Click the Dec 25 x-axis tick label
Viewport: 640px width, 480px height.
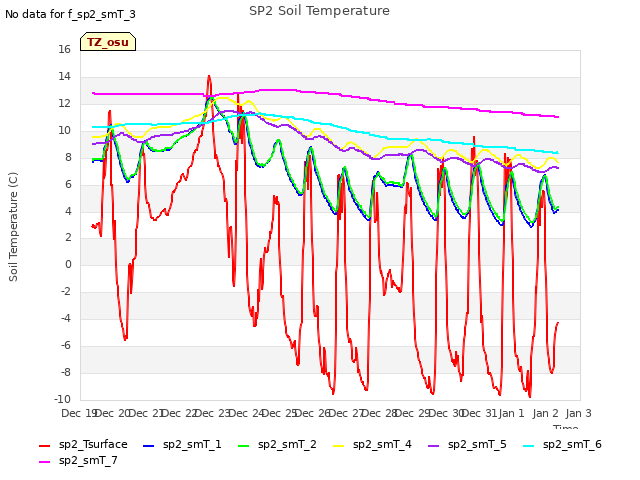point(279,413)
